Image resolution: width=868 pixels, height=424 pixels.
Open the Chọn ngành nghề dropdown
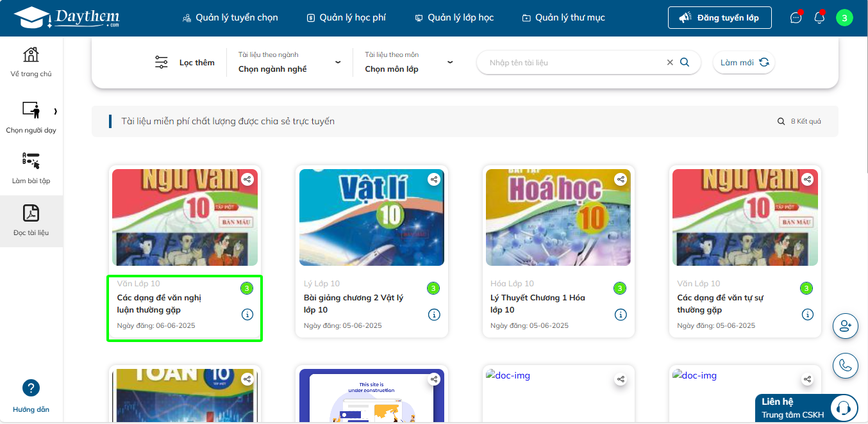(290, 62)
